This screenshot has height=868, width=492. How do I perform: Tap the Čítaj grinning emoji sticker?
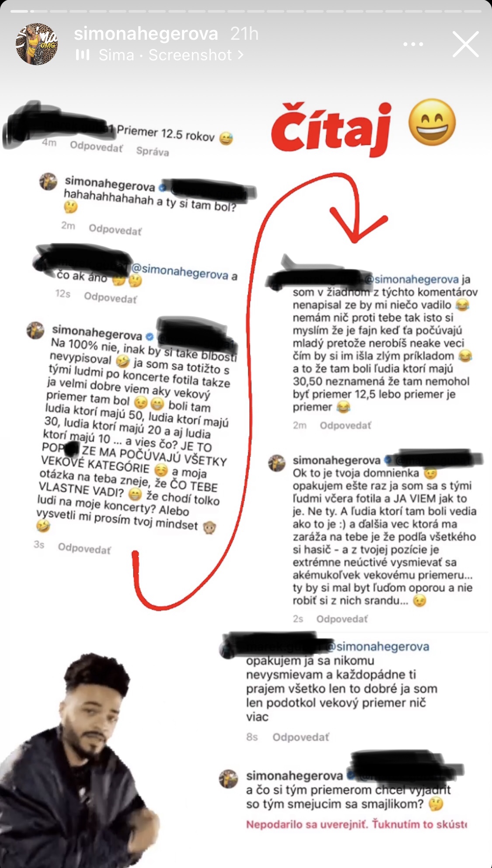point(432,122)
